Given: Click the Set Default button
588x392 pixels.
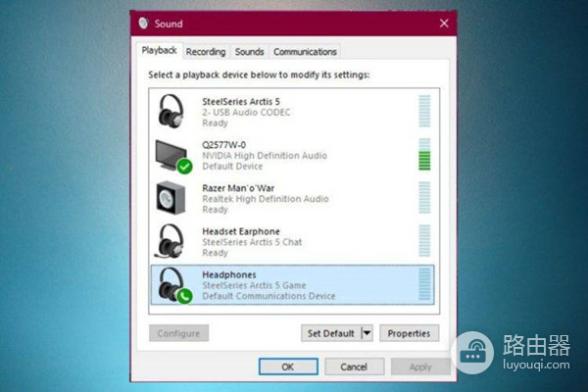Looking at the screenshot, I should [331, 333].
